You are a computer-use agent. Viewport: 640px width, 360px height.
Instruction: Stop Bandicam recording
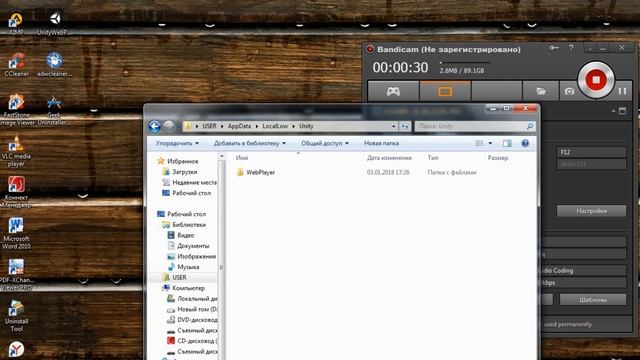click(596, 80)
